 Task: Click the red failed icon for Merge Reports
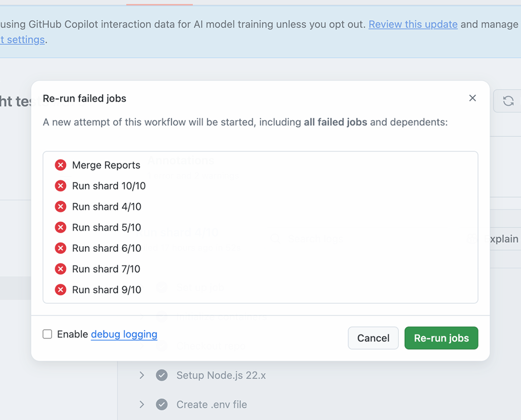61,165
